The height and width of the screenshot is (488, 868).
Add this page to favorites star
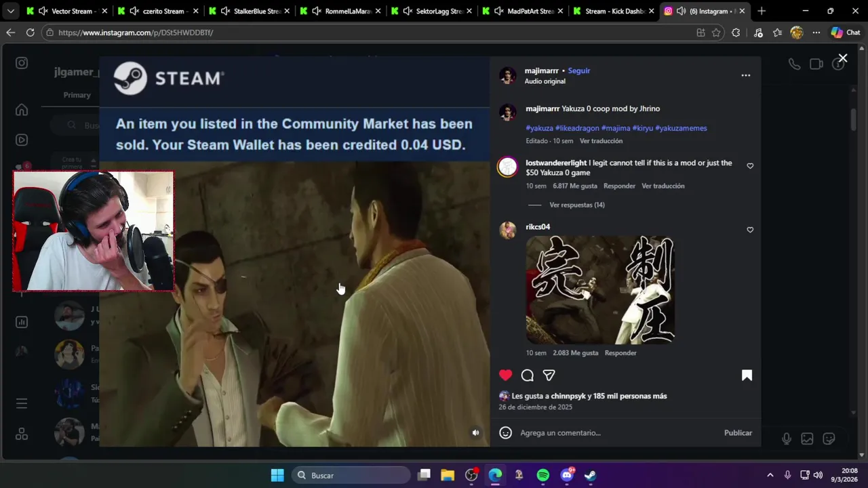[716, 33]
